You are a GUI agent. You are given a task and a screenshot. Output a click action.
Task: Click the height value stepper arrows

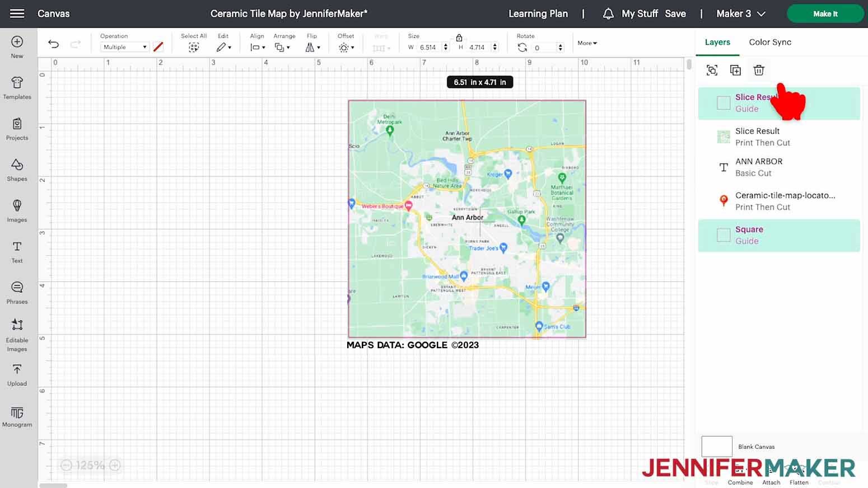pyautogui.click(x=494, y=48)
